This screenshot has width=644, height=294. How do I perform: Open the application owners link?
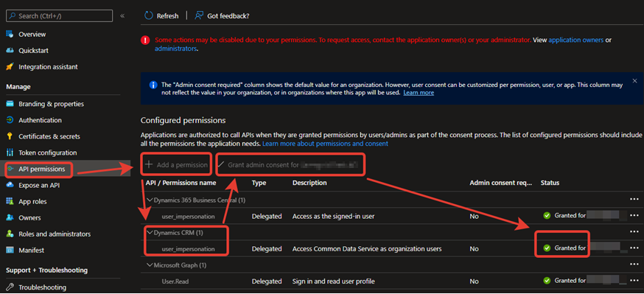(575, 41)
